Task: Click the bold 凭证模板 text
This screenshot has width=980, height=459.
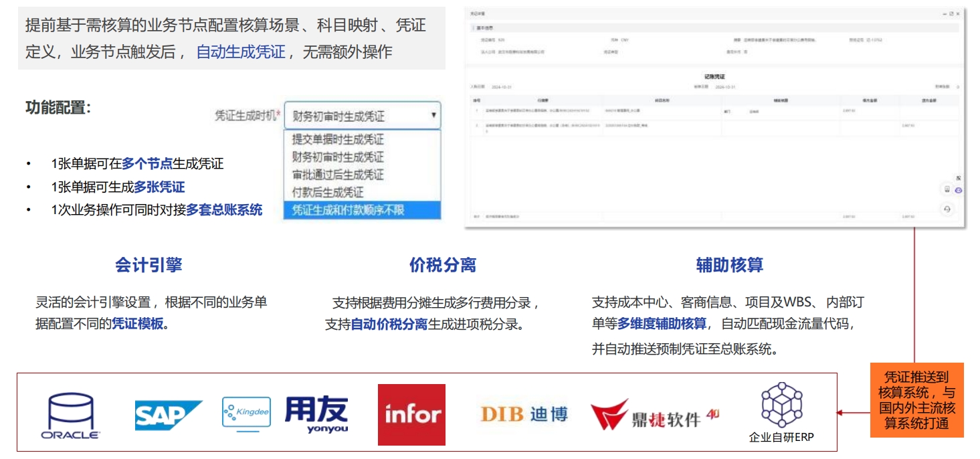Action: point(137,324)
